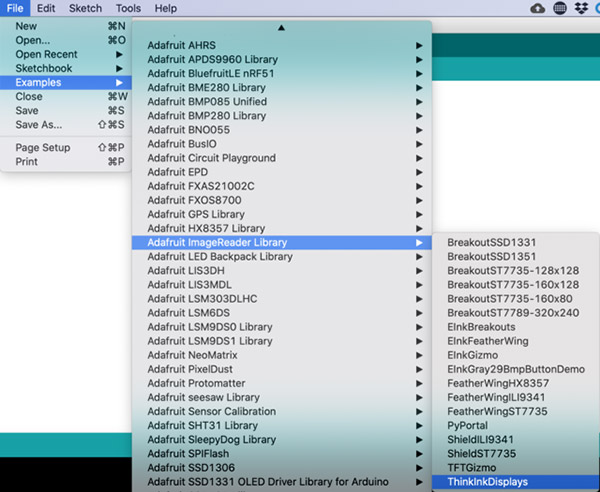Image resolution: width=600 pixels, height=492 pixels.
Task: Open the Adafruit EPD submenu
Action: click(282, 172)
